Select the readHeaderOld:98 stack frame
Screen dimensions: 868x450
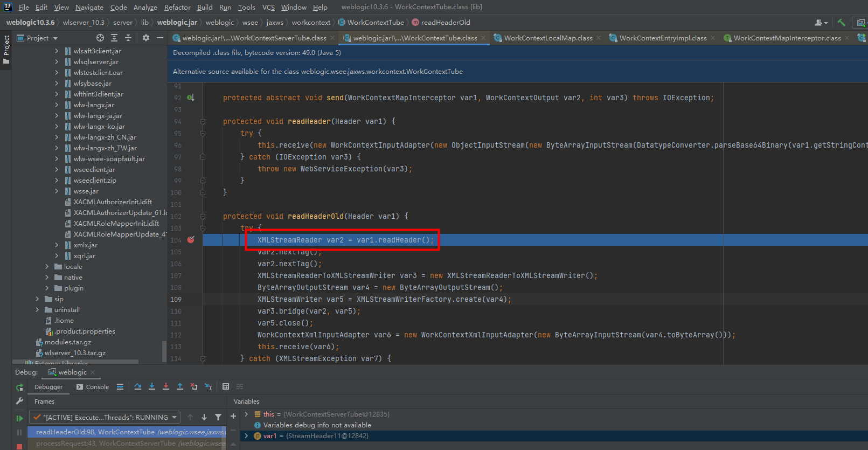[127, 432]
